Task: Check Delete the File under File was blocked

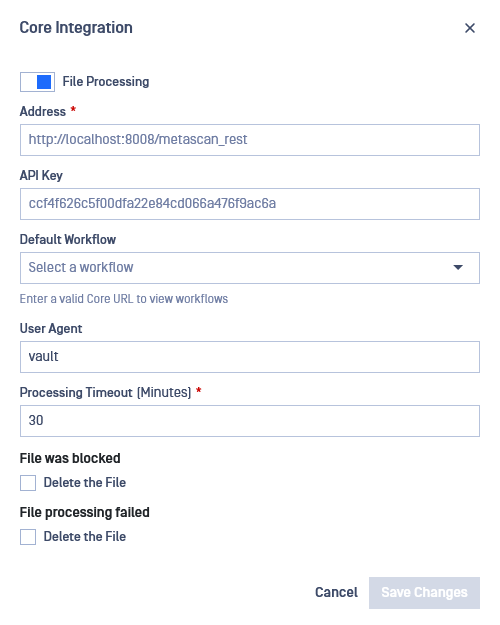Action: [28, 483]
